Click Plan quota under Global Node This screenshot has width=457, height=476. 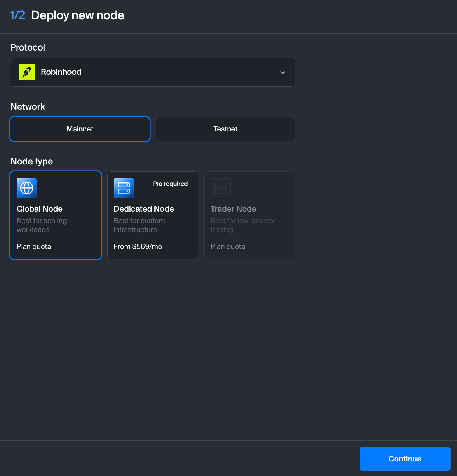[x=34, y=246]
